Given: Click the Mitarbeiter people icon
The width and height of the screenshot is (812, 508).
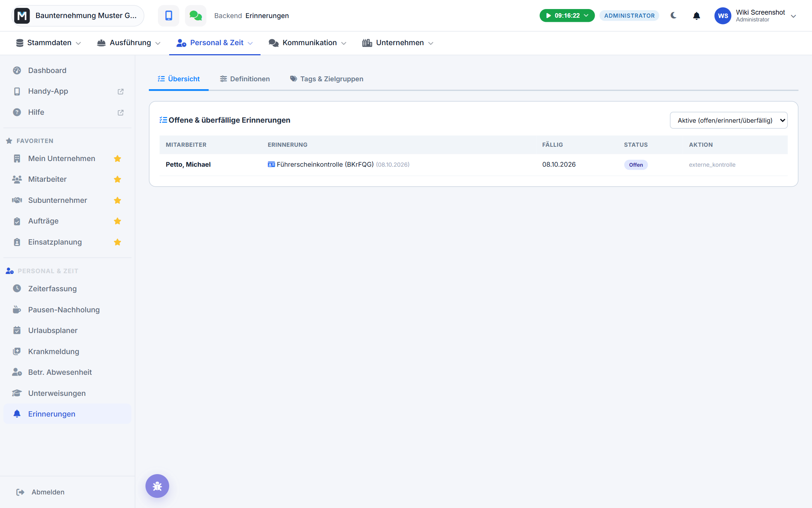Looking at the screenshot, I should [x=17, y=179].
